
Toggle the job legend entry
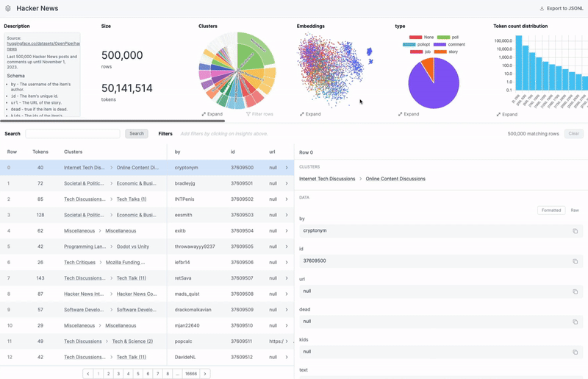pyautogui.click(x=420, y=52)
